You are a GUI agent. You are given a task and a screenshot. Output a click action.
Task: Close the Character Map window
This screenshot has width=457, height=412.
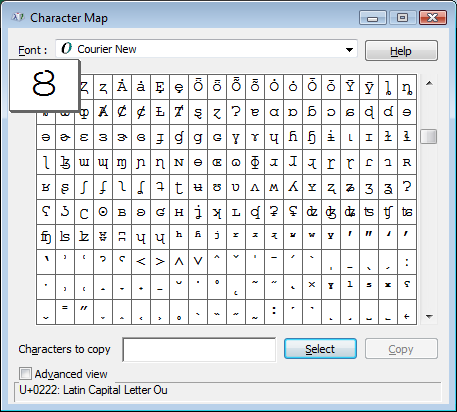click(433, 18)
